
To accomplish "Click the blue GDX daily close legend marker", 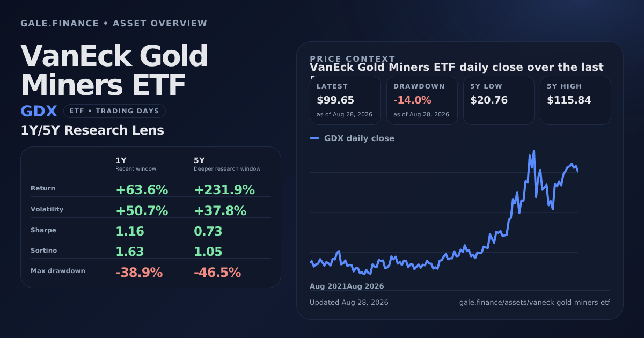I will 314,138.
